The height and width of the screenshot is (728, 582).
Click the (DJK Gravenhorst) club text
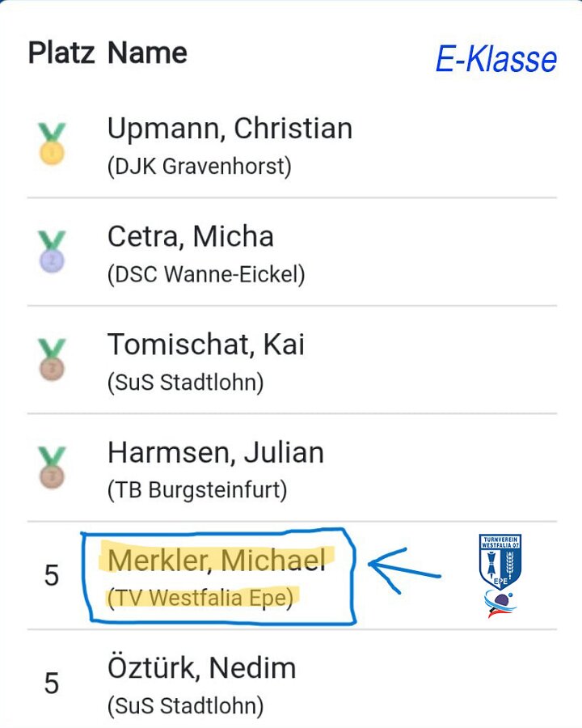(200, 166)
